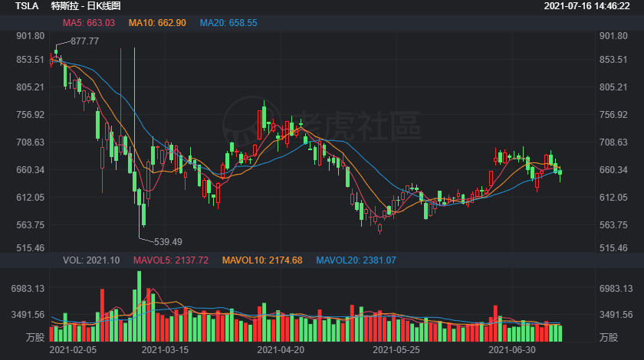Image resolution: width=644 pixels, height=360 pixels.
Task: Click the MAVOL10: 2174.68 label
Action: (262, 260)
